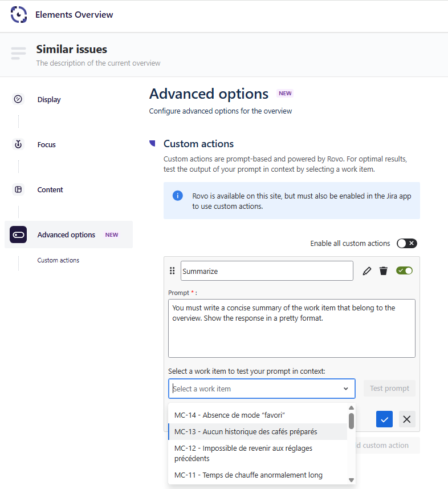Screen dimensions: 448x489
Task: Click the blue info icon in Rovo notice
Action: point(178,196)
